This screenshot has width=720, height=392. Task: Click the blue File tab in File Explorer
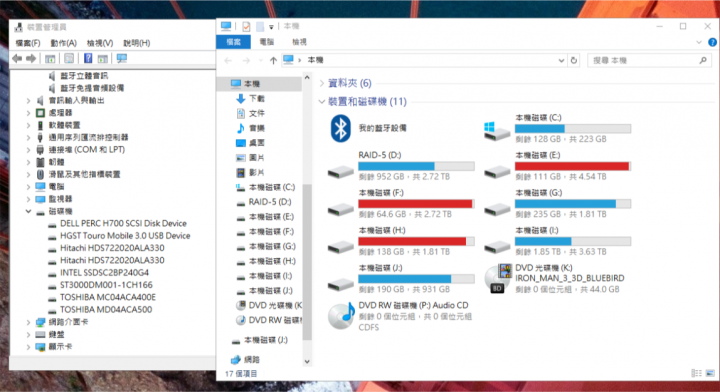(233, 42)
